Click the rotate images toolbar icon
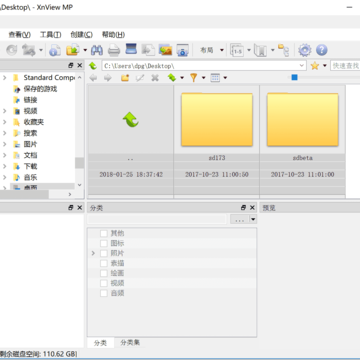Screen dimensions: 360x360 pos(29,50)
